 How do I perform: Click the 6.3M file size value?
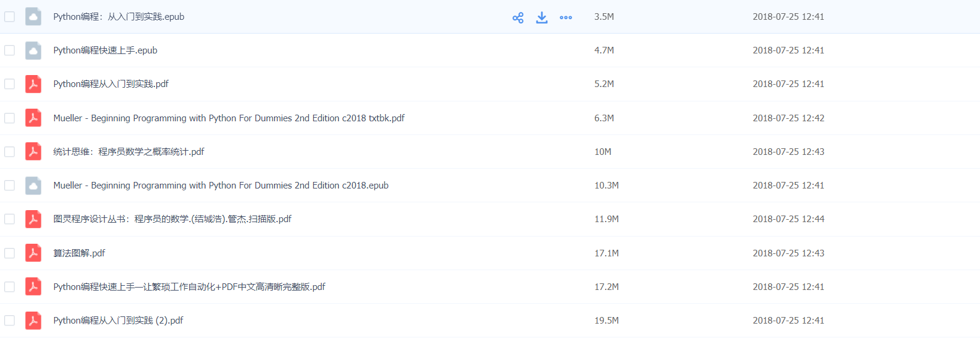[604, 118]
